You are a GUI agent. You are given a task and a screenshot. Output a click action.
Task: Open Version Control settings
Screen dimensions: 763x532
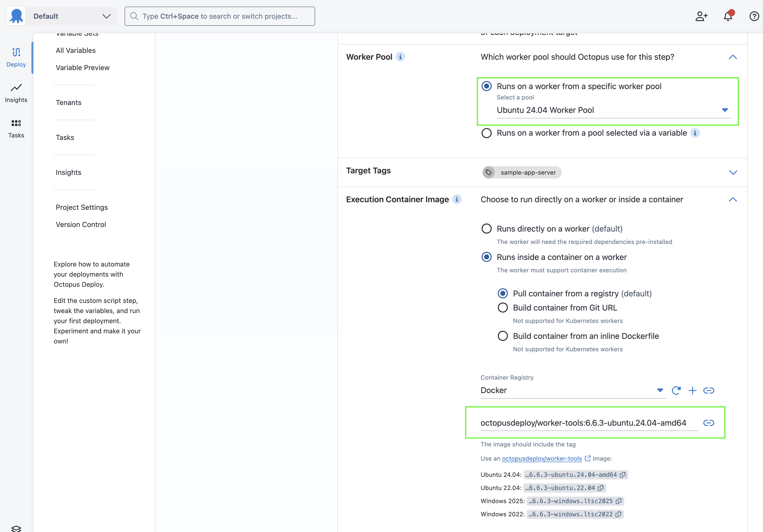(81, 224)
